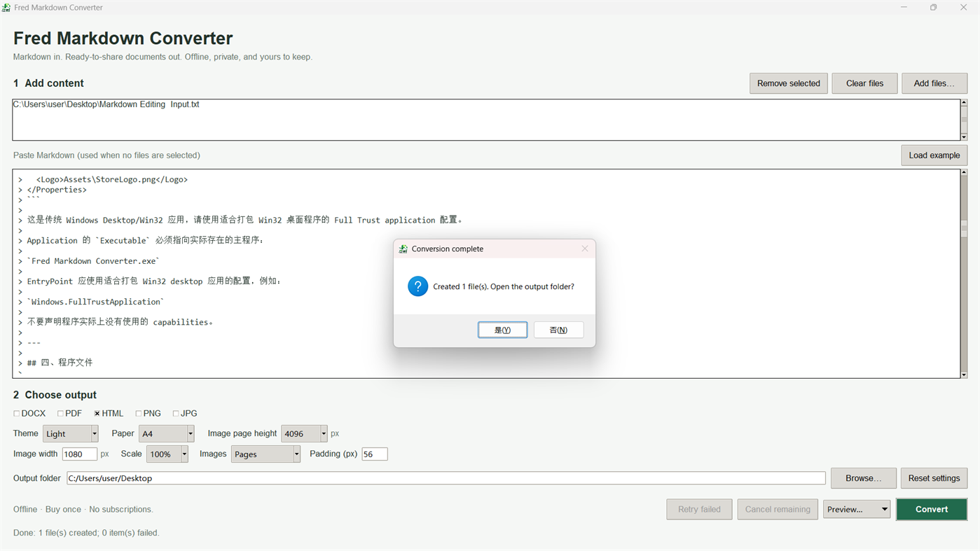Viewport: 980px width, 551px height.
Task: Click the Add files… button
Action: pos(934,83)
